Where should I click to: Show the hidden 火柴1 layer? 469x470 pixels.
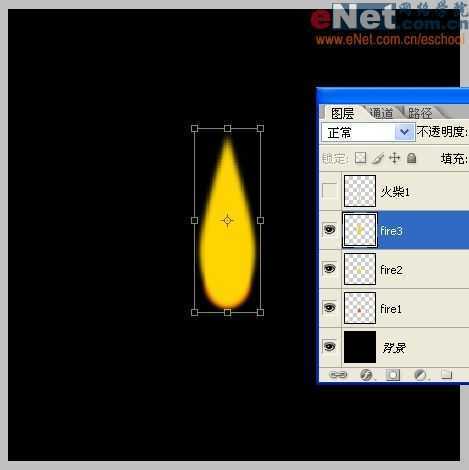[330, 191]
